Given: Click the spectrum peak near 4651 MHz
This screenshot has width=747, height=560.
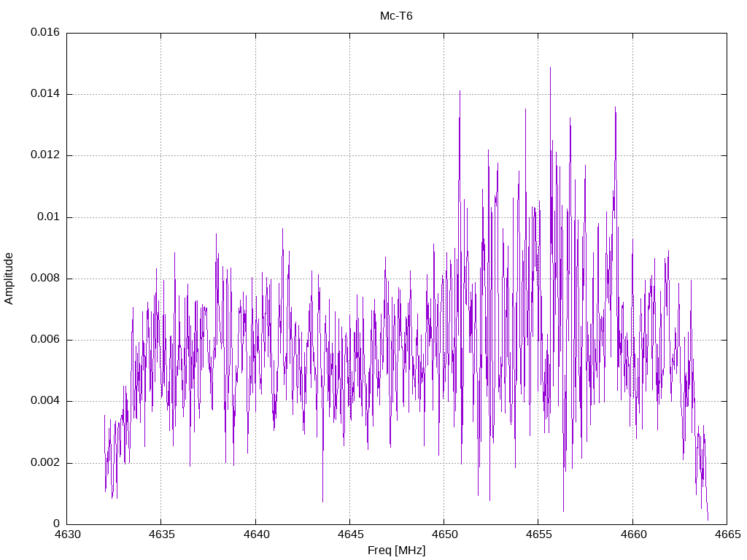Looking at the screenshot, I should (460, 91).
